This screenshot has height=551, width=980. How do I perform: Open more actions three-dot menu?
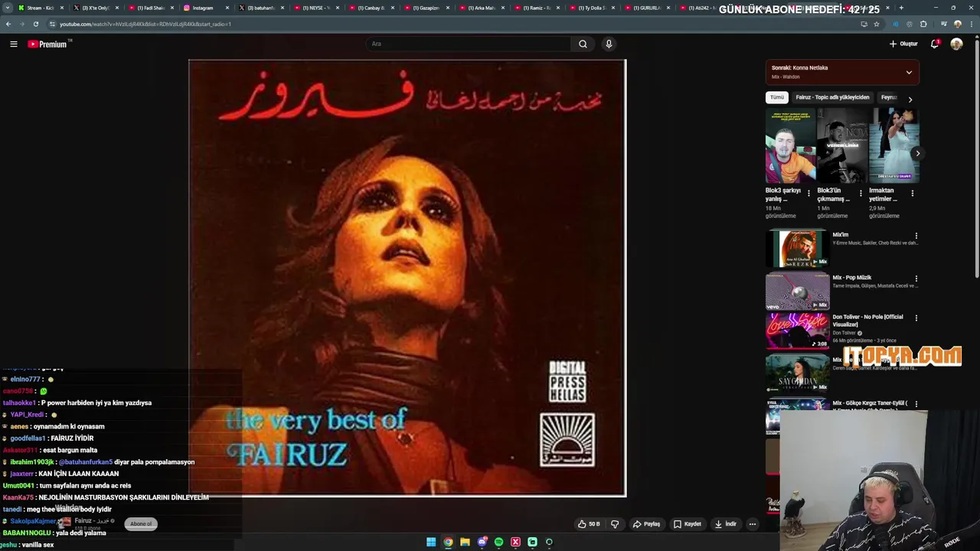753,524
